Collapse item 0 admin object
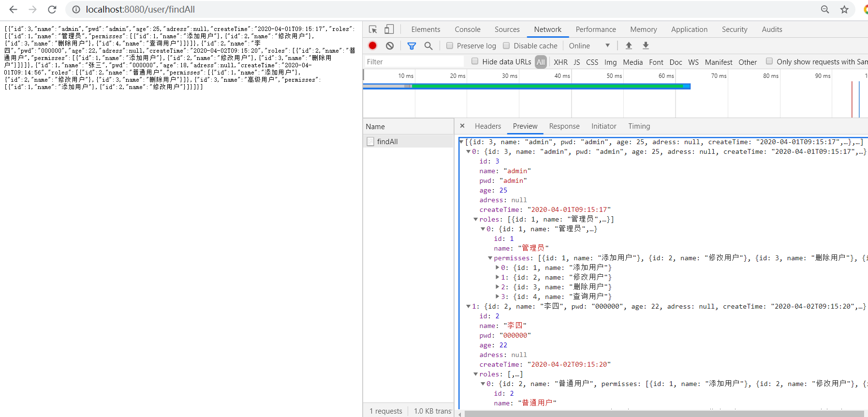Viewport: 868px width, 417px height. pyautogui.click(x=469, y=151)
